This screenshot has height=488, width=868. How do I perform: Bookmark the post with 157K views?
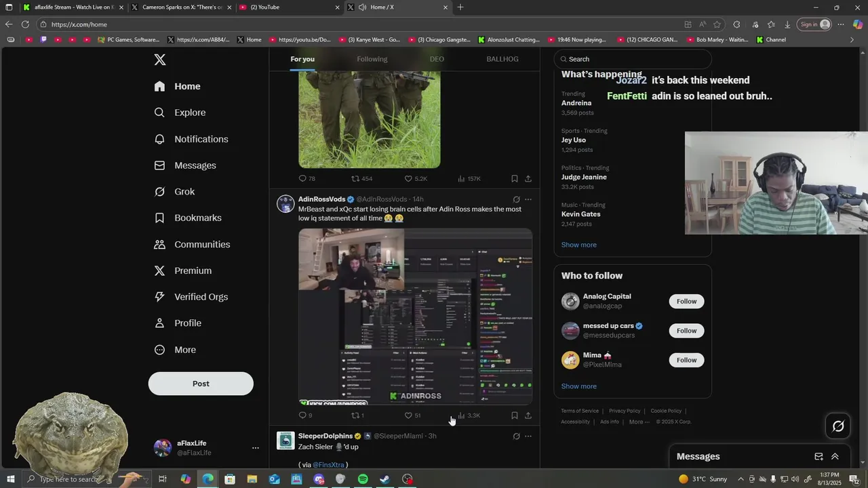click(515, 179)
